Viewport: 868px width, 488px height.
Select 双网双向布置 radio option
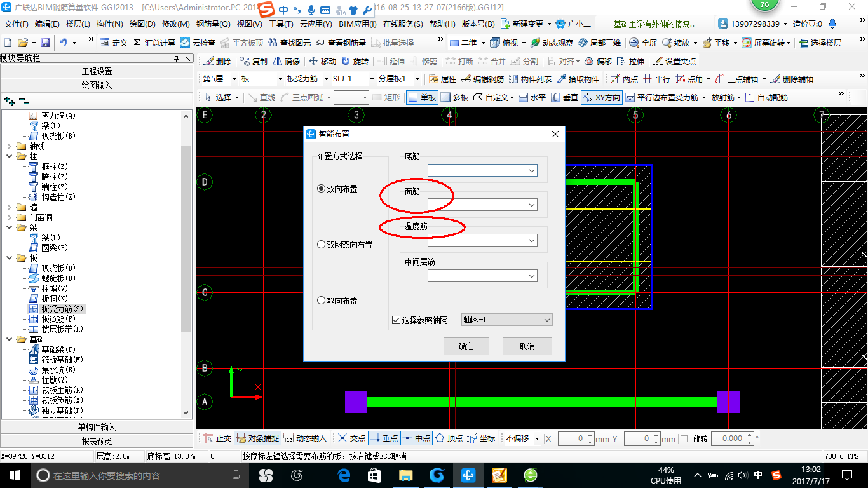pyautogui.click(x=344, y=245)
